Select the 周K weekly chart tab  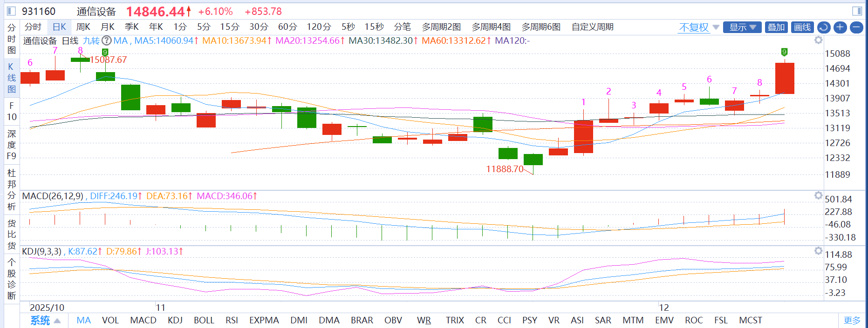83,27
